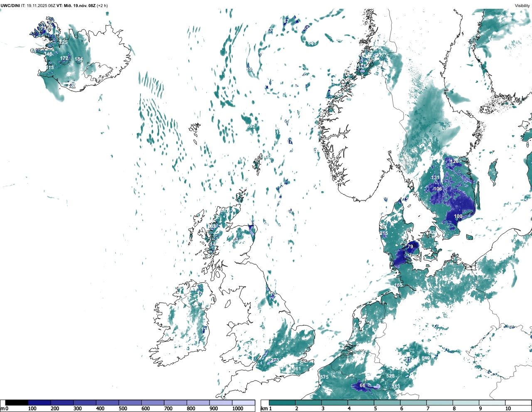Click the '528' value over Belgium area
Screen dimensions: 532x412
point(390,376)
